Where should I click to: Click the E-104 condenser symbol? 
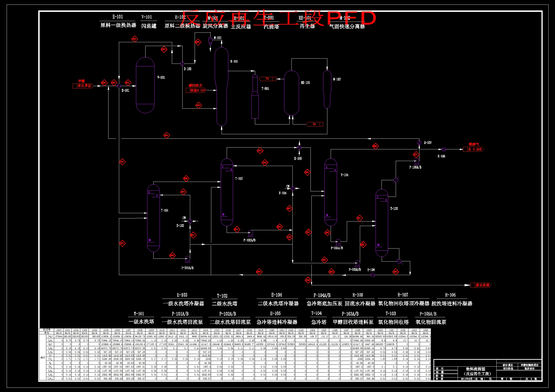pyautogui.click(x=293, y=188)
